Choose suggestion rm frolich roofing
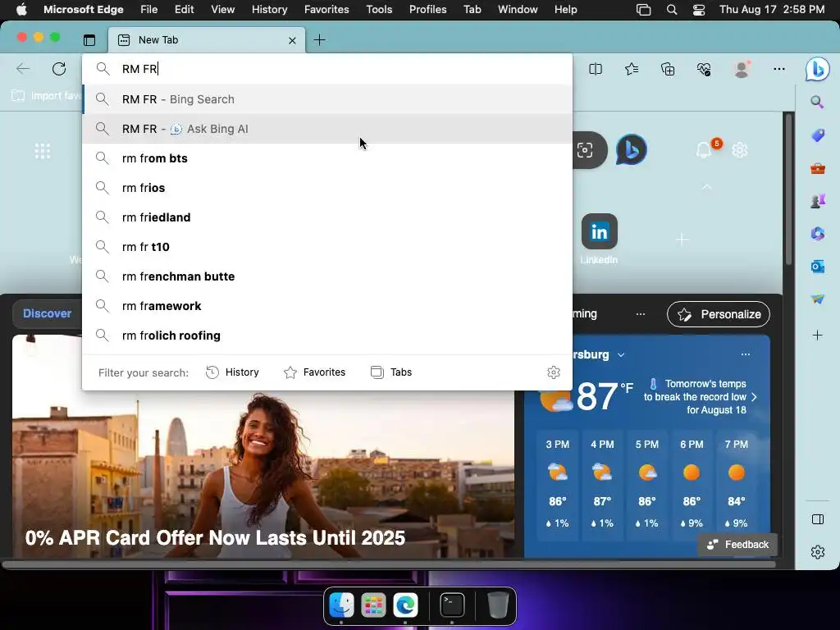Viewport: 840px width, 630px height. [x=327, y=336]
